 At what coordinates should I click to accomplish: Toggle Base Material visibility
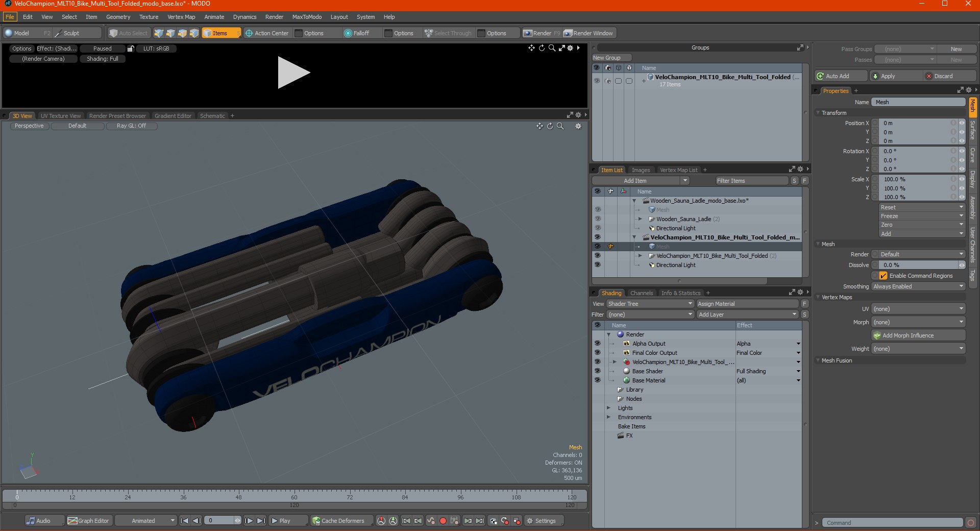coord(597,380)
